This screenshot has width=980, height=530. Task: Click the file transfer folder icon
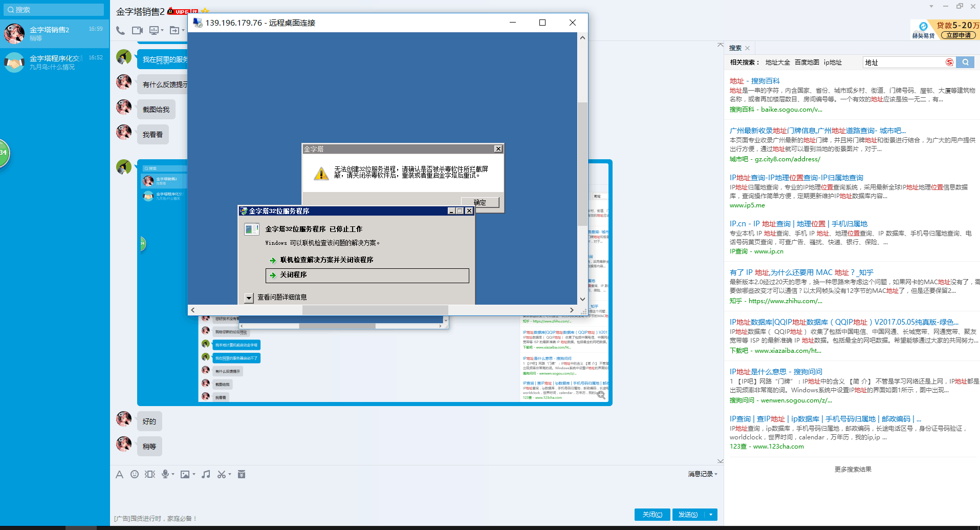175,30
